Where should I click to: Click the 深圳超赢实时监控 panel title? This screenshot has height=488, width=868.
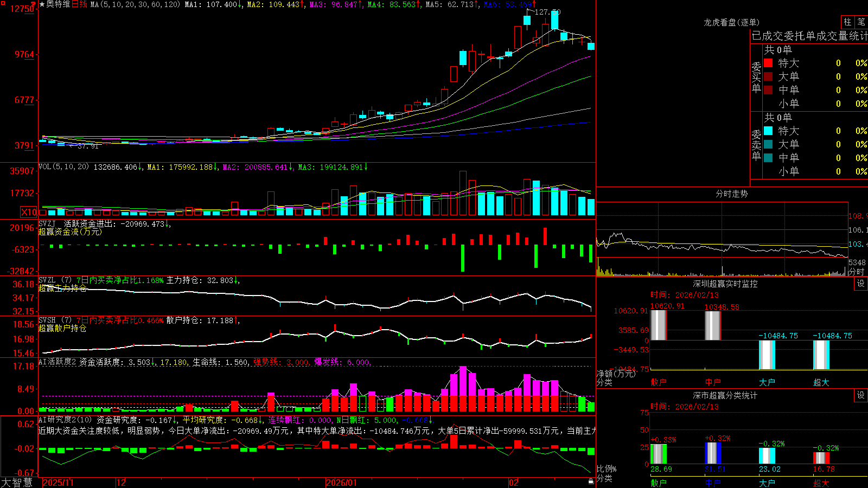(725, 284)
